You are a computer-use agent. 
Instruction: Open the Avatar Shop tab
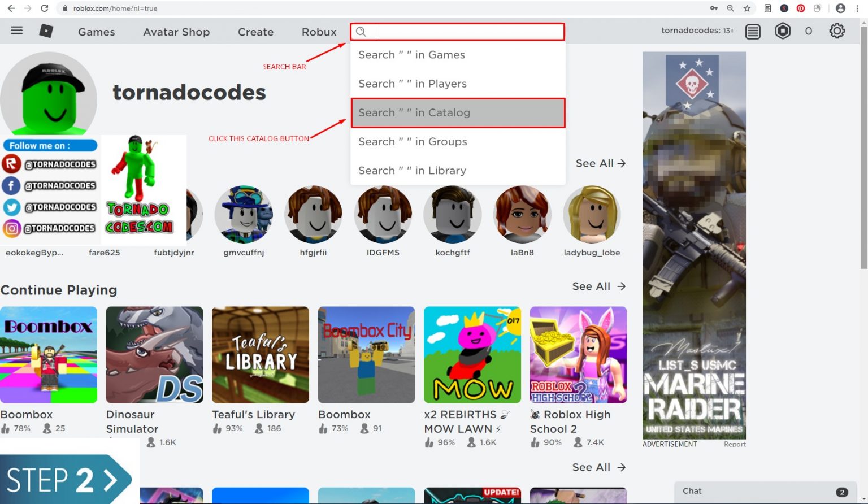click(x=176, y=32)
